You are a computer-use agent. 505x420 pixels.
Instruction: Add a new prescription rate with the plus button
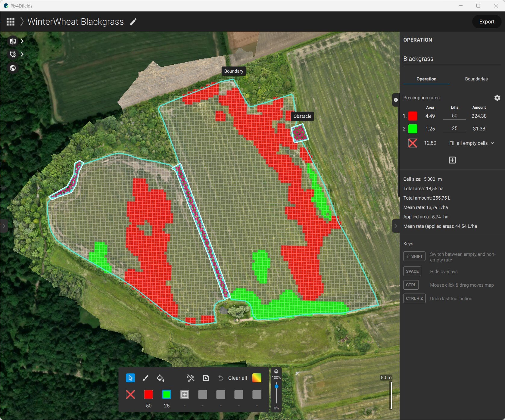pos(452,160)
